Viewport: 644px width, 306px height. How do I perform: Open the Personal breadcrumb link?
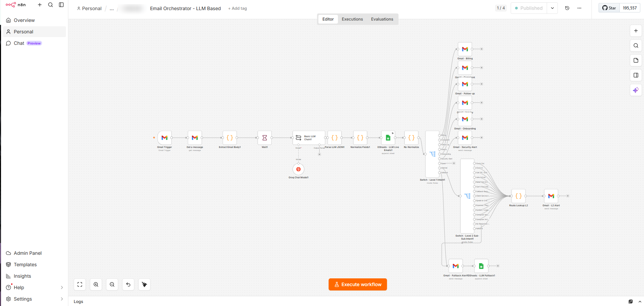click(x=89, y=8)
